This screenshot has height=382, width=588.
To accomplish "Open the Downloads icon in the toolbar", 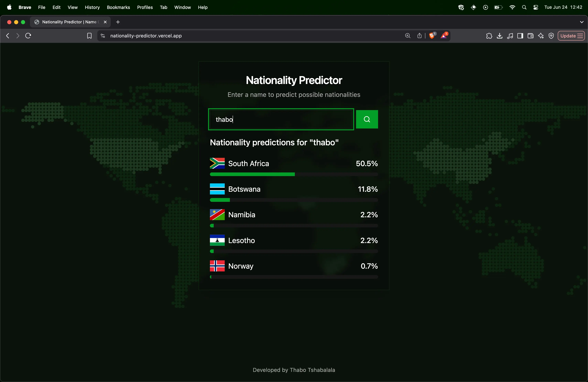I will coord(500,36).
